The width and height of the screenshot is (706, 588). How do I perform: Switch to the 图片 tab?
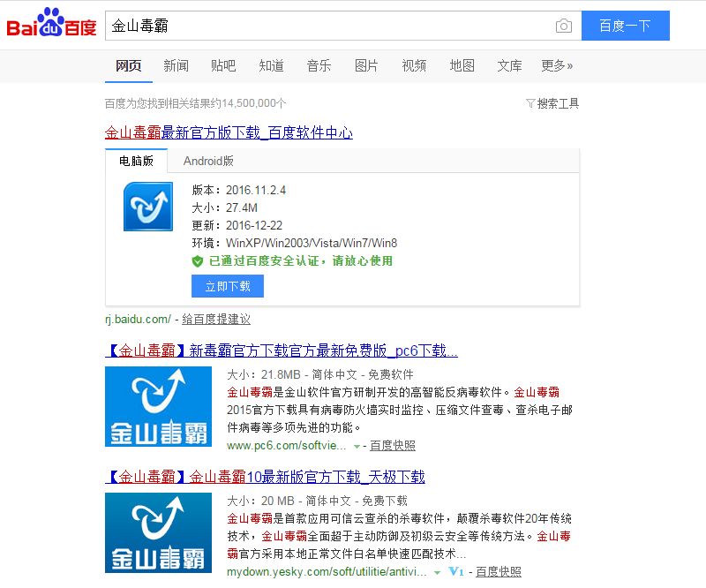pyautogui.click(x=366, y=66)
